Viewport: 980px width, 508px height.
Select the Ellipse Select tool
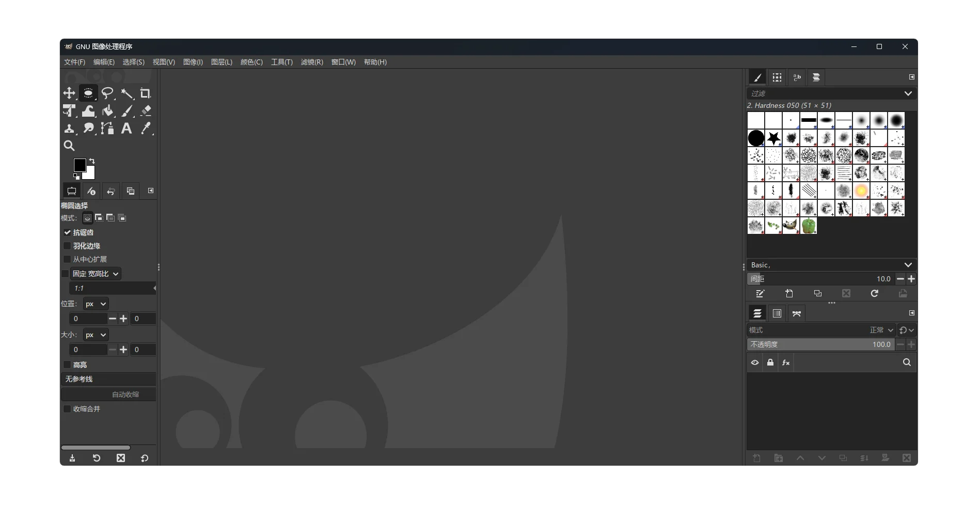(88, 93)
